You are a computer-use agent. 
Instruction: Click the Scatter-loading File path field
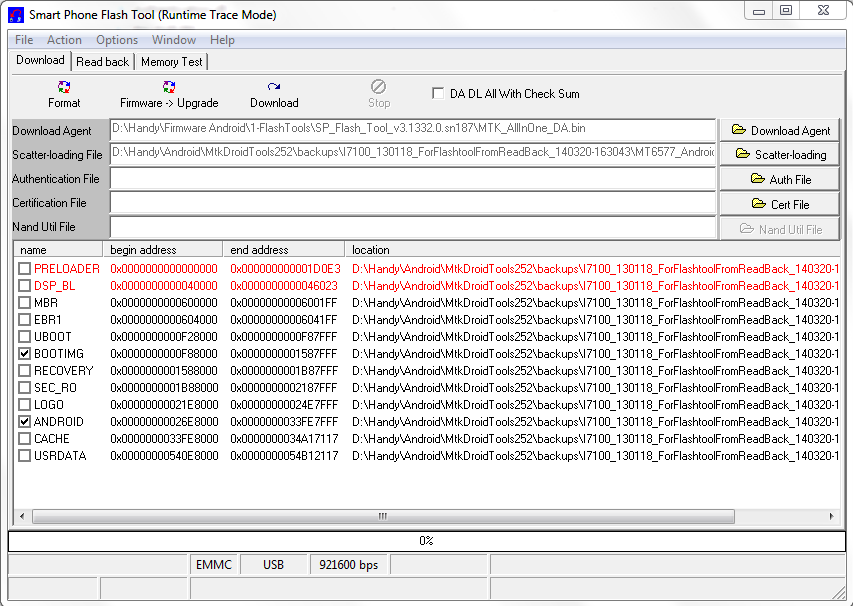(413, 153)
